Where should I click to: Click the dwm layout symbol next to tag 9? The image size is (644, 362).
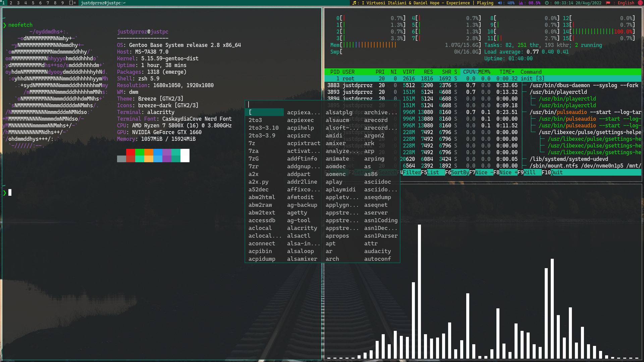point(72,3)
